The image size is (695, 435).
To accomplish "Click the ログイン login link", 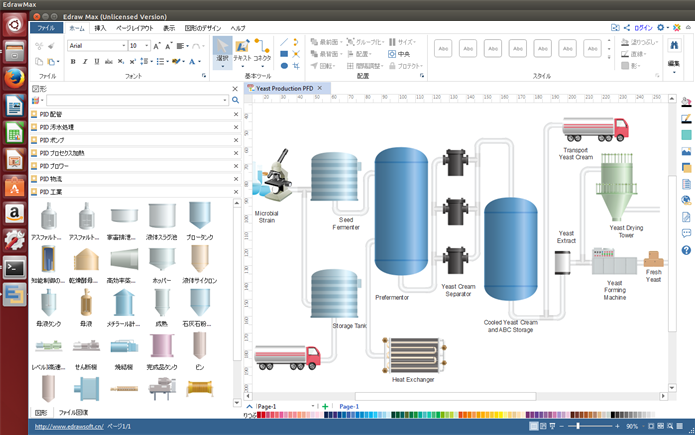I will pos(643,28).
